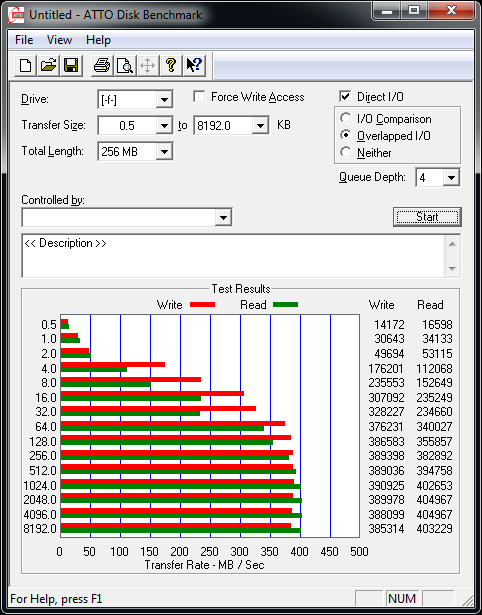Open the Total Length 256 MB dropdown

(x=164, y=151)
